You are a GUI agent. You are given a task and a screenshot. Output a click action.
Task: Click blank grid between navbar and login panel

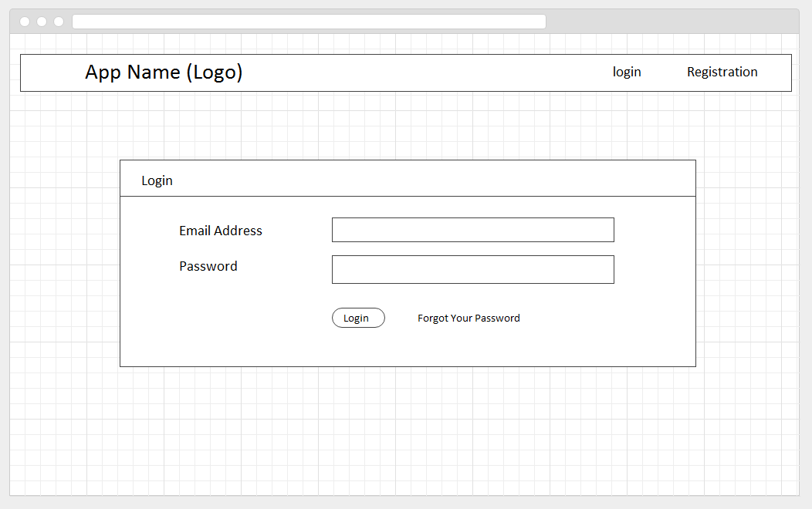[x=408, y=126]
